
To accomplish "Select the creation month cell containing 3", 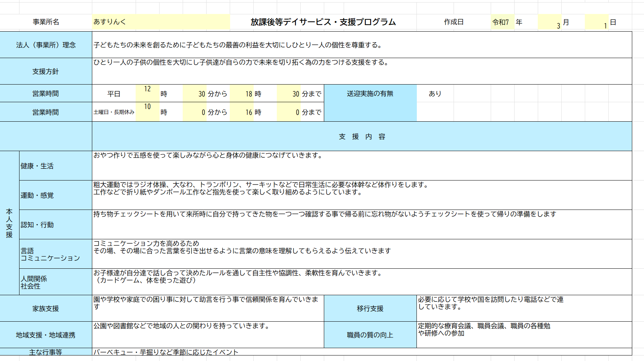I will [x=550, y=23].
